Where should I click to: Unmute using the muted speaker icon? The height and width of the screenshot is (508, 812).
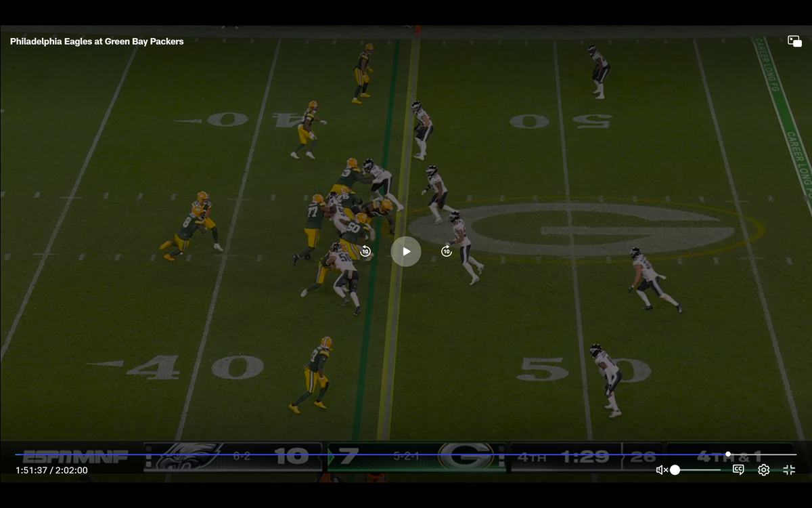pos(662,470)
